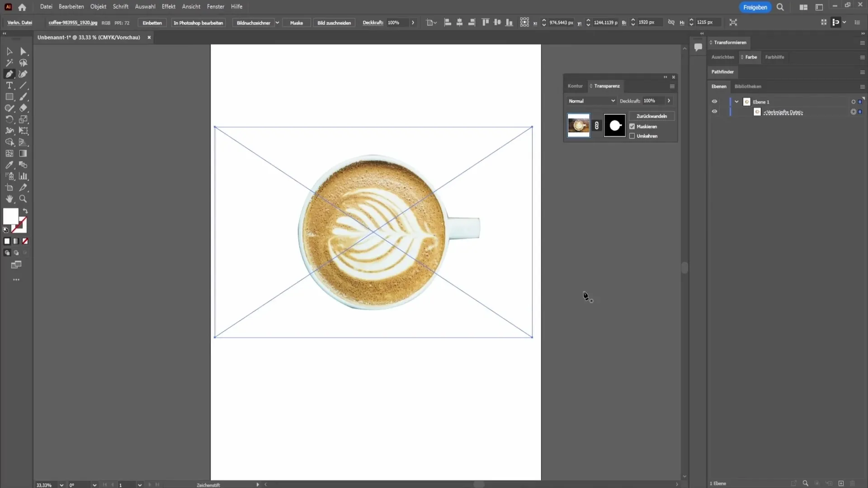
Task: Switch to the Kontur tab
Action: [575, 86]
